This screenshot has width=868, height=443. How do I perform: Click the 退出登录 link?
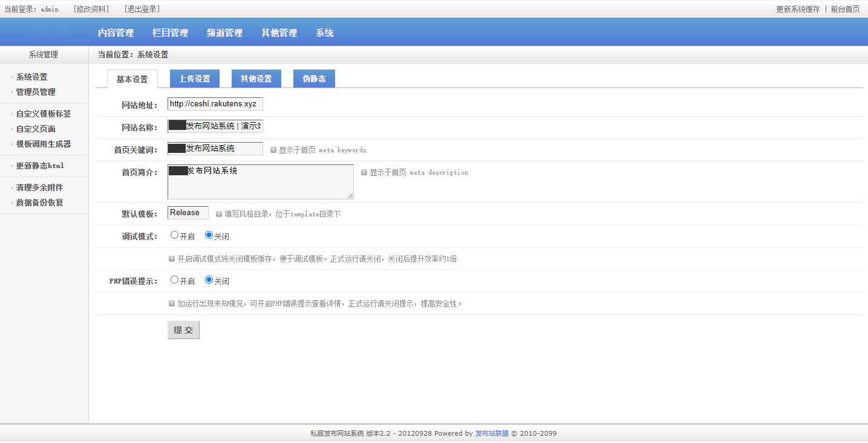pos(142,9)
